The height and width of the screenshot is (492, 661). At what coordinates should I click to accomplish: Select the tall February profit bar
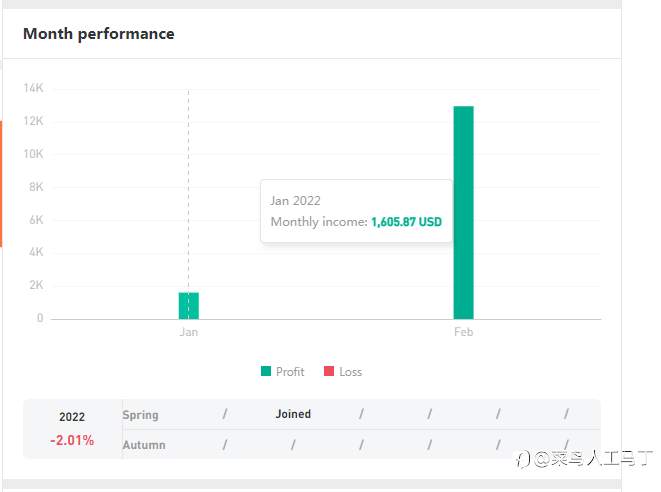[463, 212]
